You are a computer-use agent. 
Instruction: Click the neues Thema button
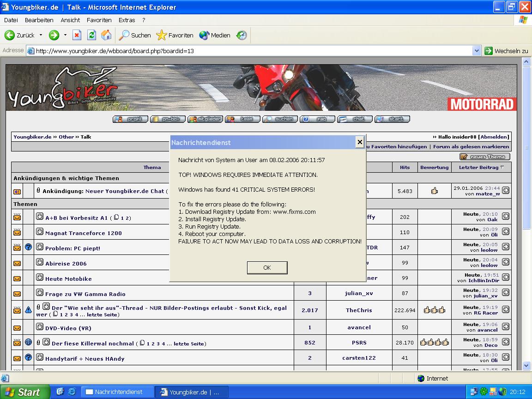pos(484,157)
